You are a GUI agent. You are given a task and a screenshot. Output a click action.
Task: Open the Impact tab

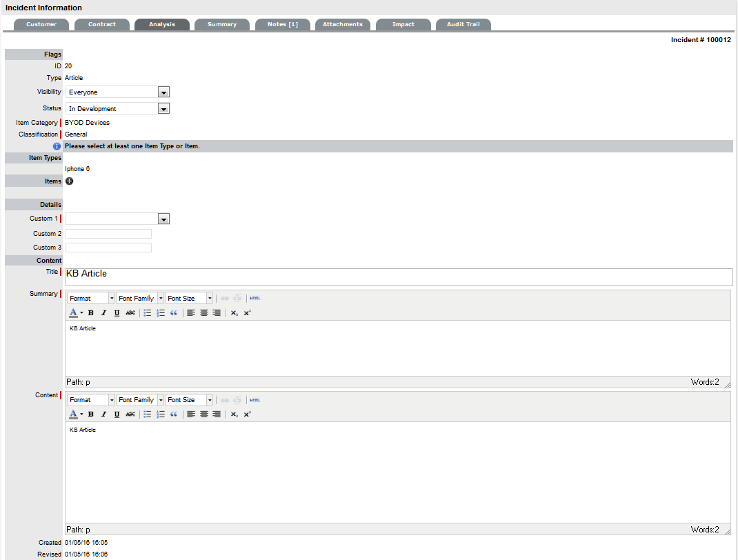pyautogui.click(x=403, y=24)
